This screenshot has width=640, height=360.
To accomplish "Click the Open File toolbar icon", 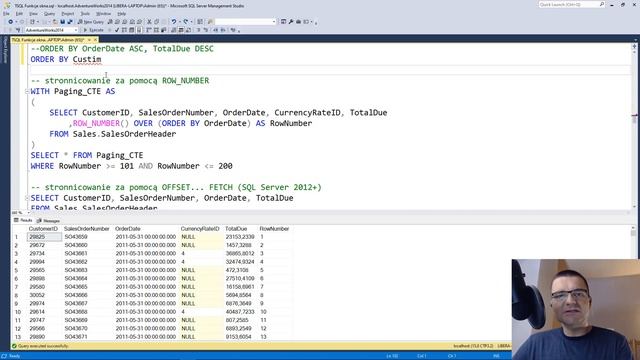I will tap(55, 22).
